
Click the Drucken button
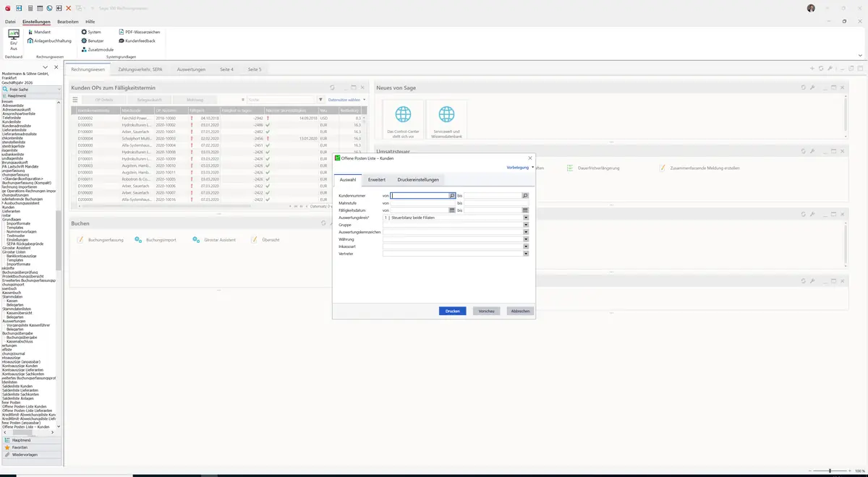(453, 311)
